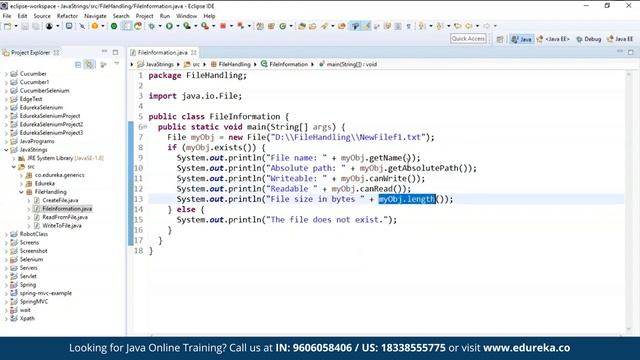Viewport: 640px width, 360px height.
Task: Click the Open Type toolbar icon
Action: click(x=302, y=26)
